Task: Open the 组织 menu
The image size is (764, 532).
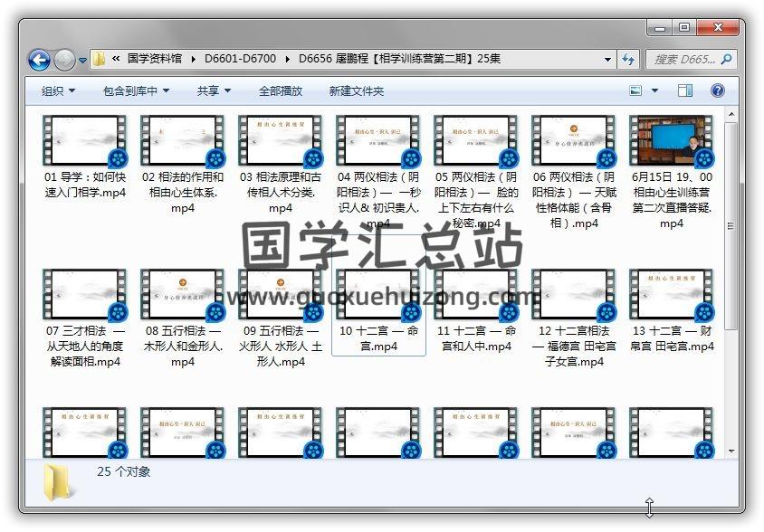Action: pos(58,90)
